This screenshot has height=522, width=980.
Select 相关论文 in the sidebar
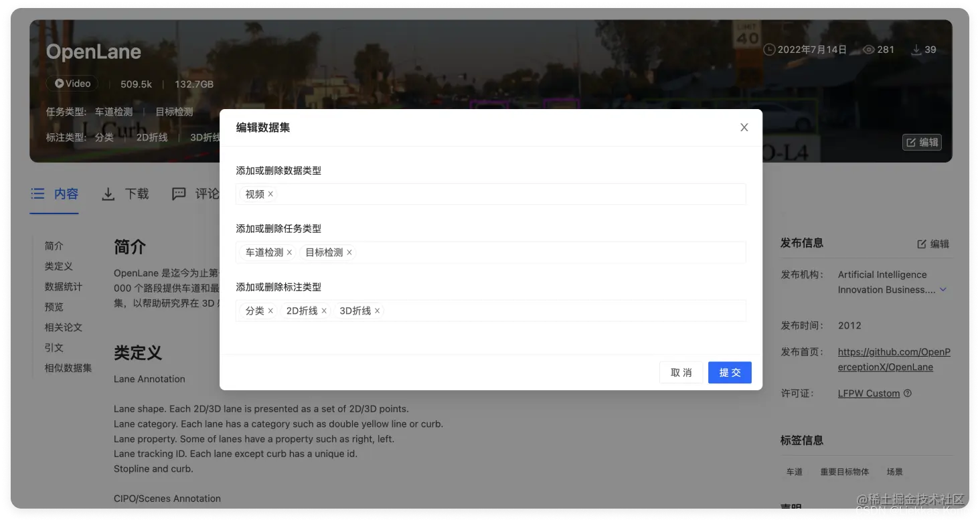[x=63, y=327]
